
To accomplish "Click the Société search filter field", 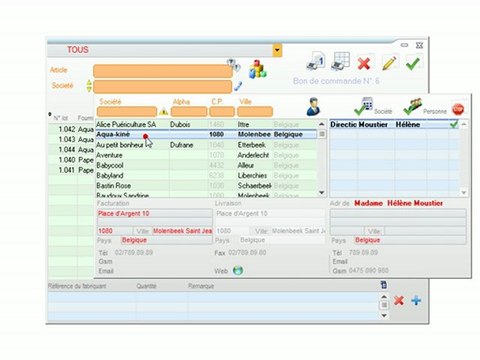I will click(127, 112).
